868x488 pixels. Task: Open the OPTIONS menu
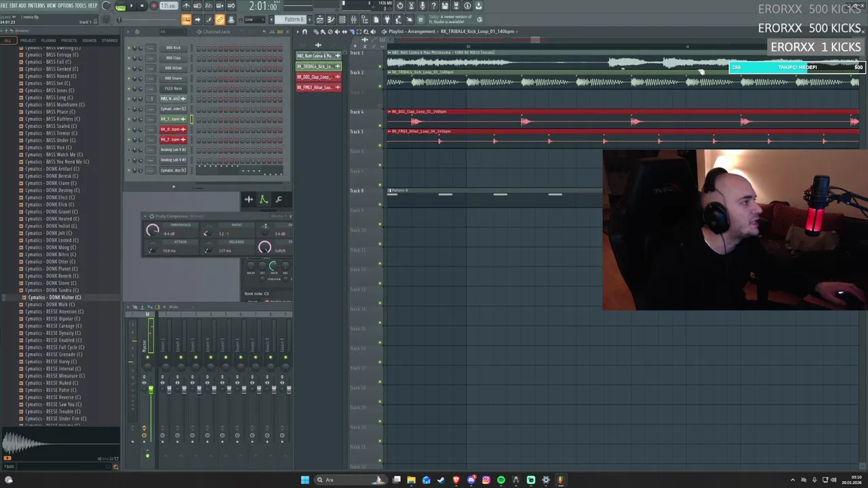(65, 5)
